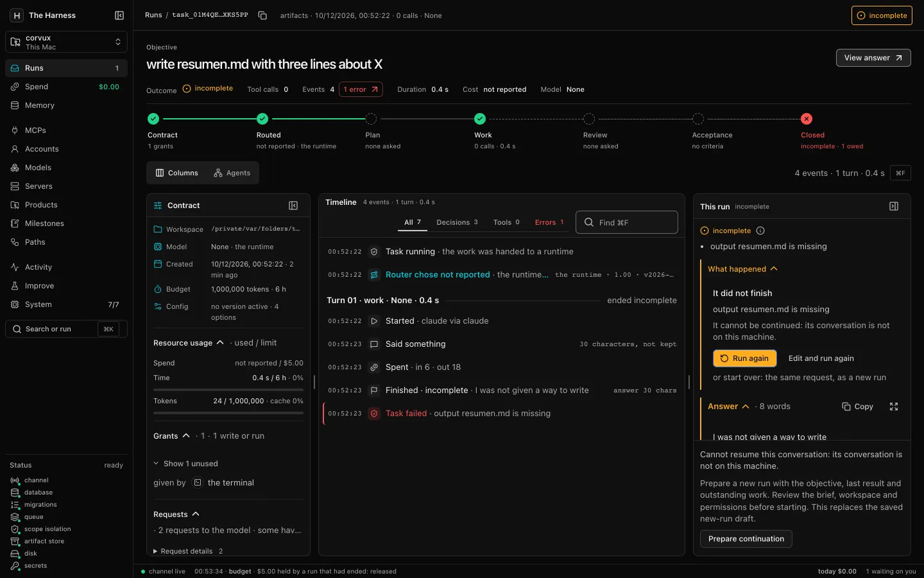924x578 pixels.
Task: Click the Closed stage red marker
Action: tap(807, 119)
